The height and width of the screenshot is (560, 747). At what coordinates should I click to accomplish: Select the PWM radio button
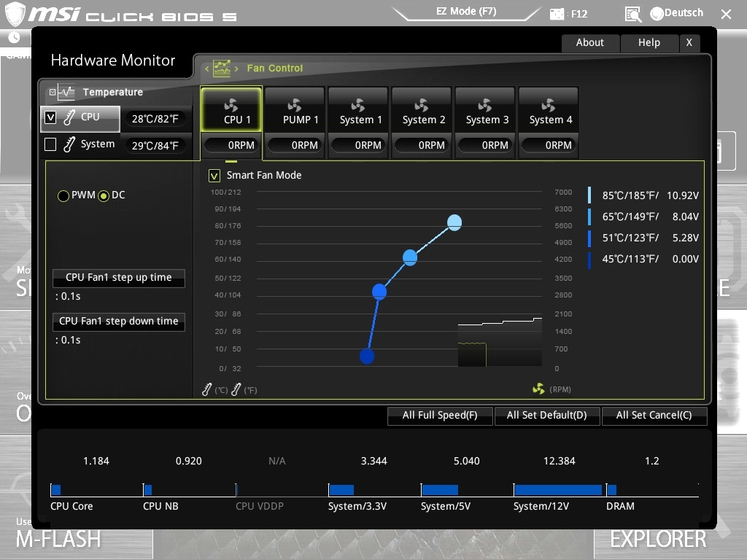point(63,195)
